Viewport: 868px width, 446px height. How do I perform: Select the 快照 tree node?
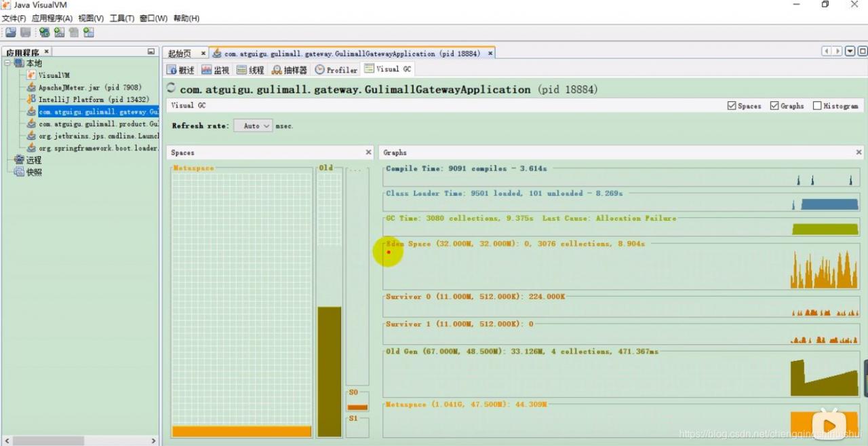[x=33, y=172]
